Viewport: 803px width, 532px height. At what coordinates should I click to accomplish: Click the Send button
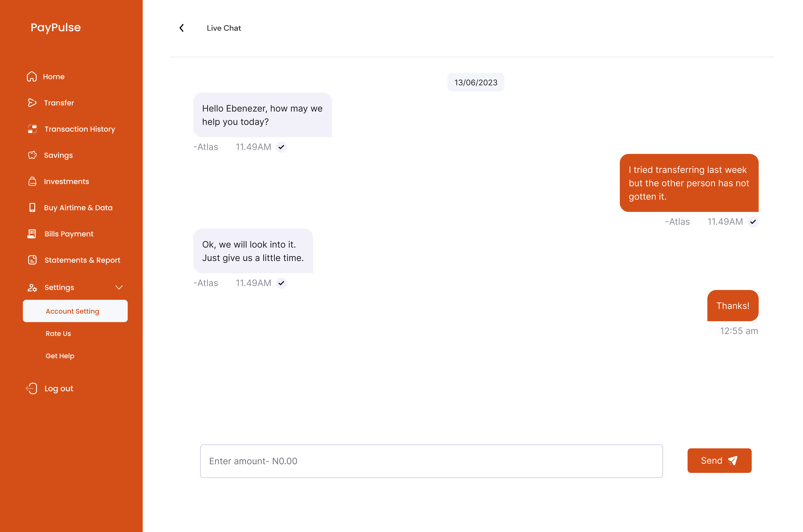coord(719,460)
